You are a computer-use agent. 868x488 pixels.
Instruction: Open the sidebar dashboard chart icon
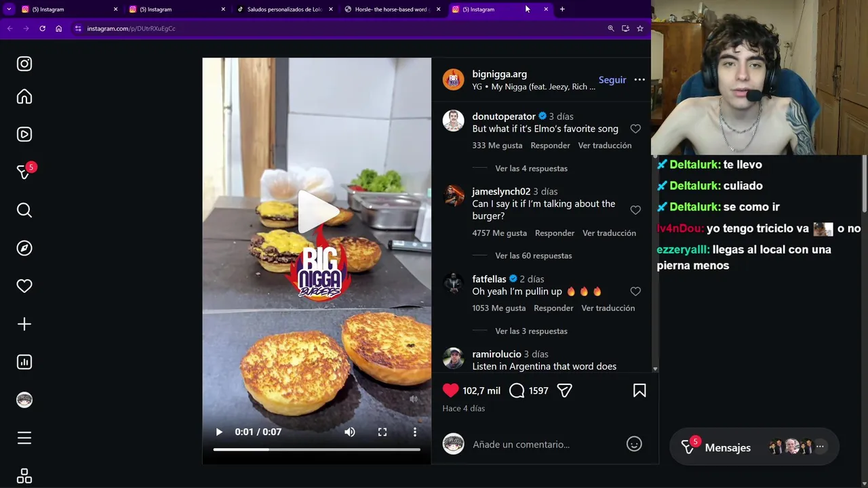(24, 362)
